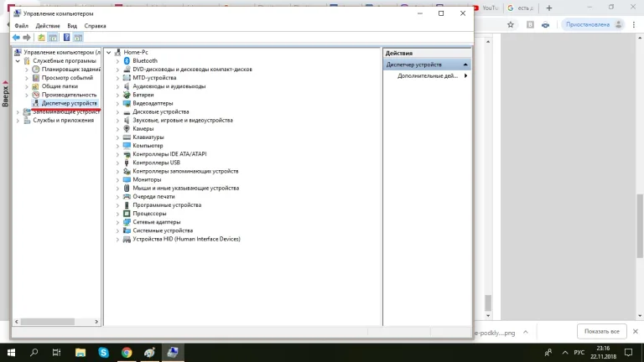
Task: Open the Действие menu
Action: 48,26
